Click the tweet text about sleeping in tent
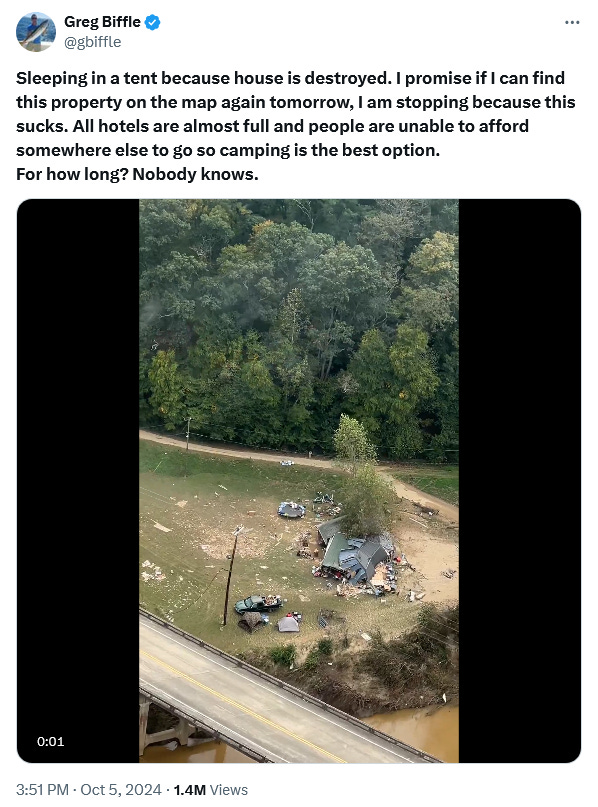Viewport: 598px width, 807px height. [x=295, y=126]
